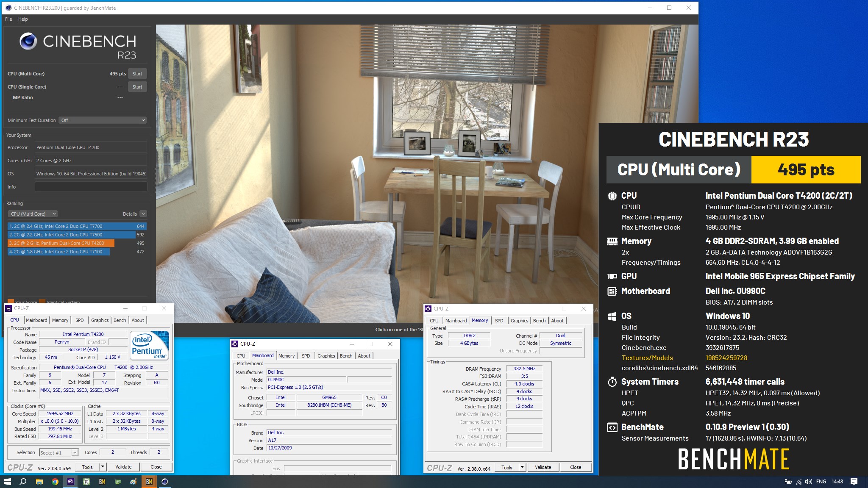
Task: Click the taskbar clock showing 14:48
Action: (837, 482)
